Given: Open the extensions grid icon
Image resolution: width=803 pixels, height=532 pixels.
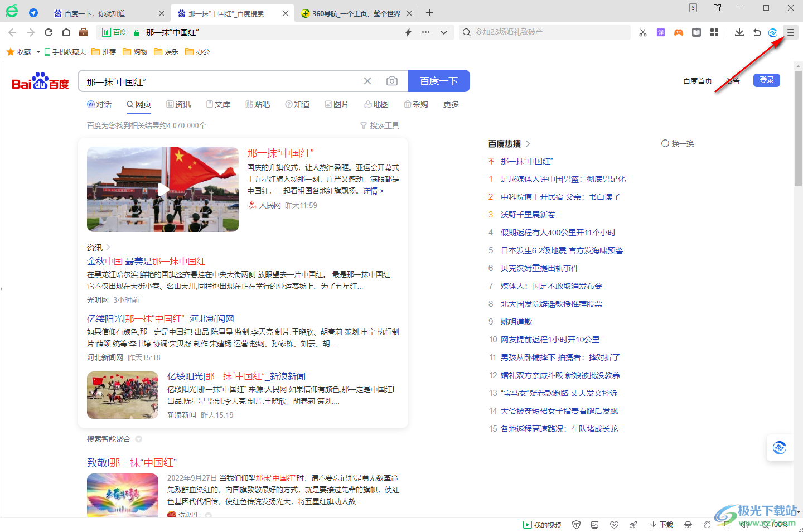Looking at the screenshot, I should [714, 32].
